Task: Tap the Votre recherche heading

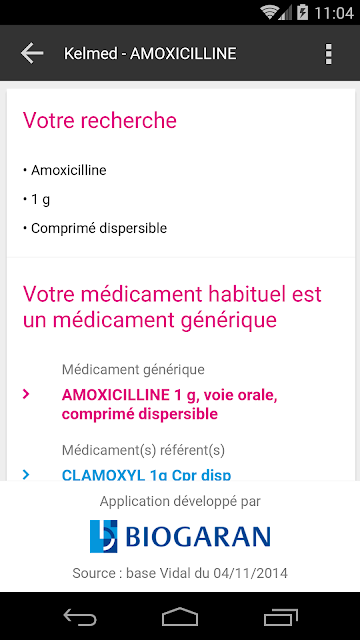Action: tap(100, 120)
